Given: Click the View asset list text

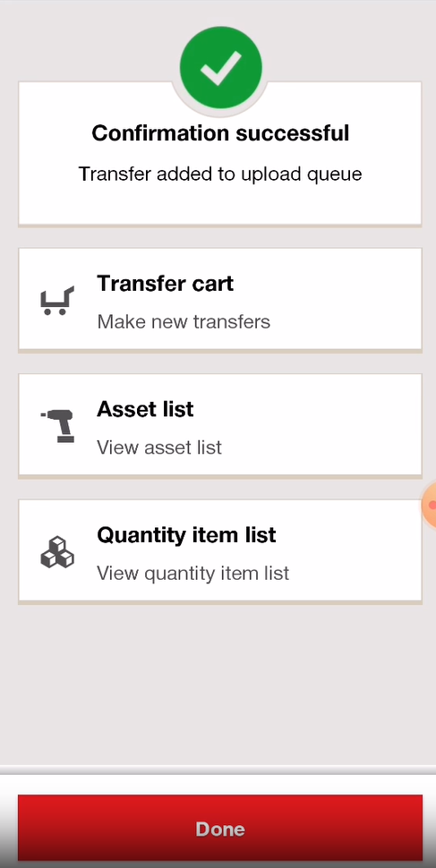Looking at the screenshot, I should coord(159,447).
